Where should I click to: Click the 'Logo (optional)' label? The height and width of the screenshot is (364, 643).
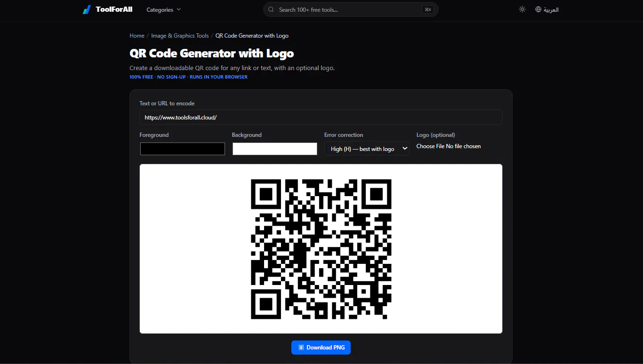point(436,135)
